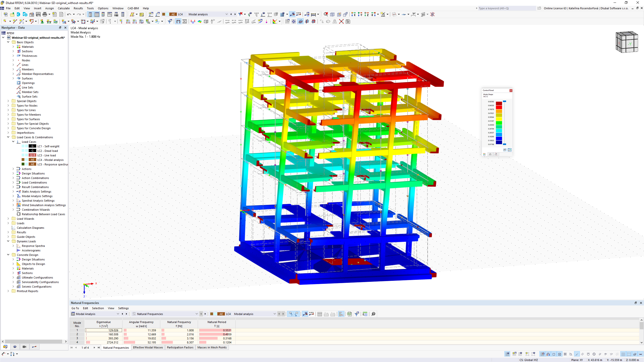Select the Natural Frequencies tab
Image resolution: width=644 pixels, height=362 pixels.
click(116, 347)
